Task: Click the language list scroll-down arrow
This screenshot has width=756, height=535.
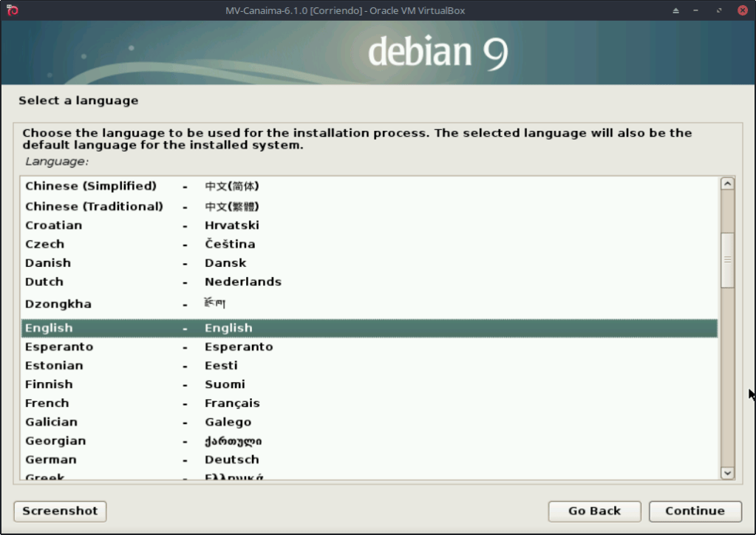Action: (727, 473)
